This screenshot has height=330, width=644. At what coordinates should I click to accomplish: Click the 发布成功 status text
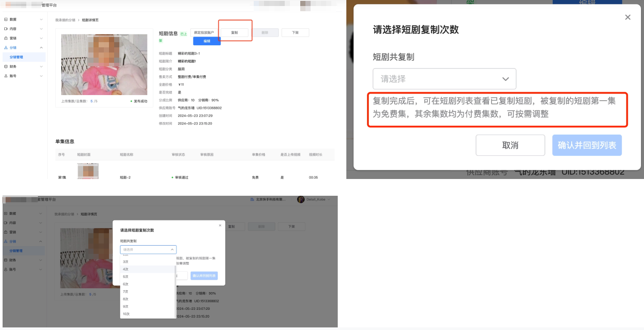click(140, 101)
